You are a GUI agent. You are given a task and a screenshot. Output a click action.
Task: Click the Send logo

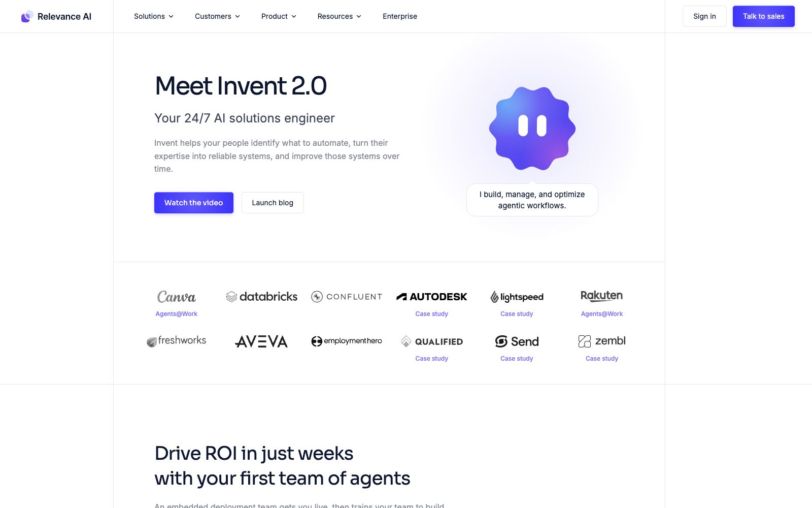[517, 341]
